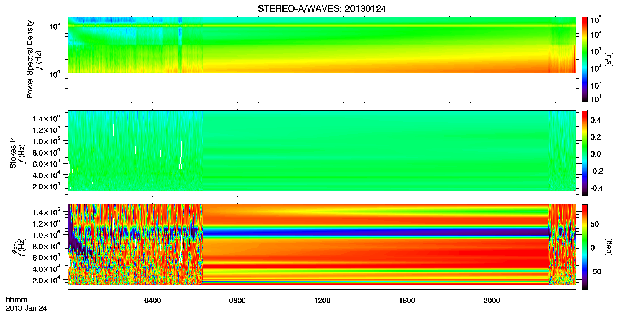
Task: Click the -0.4 tick on Stokes color bar
Action: [x=597, y=188]
